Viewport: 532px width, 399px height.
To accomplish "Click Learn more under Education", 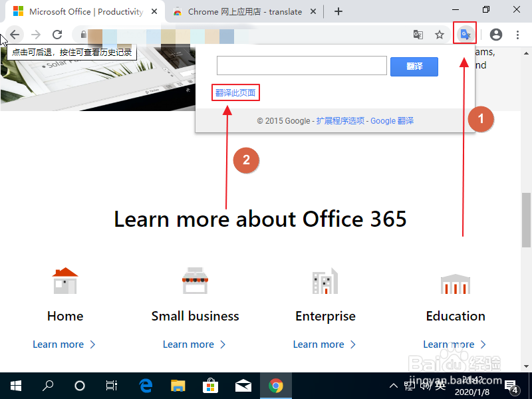I will pos(455,344).
